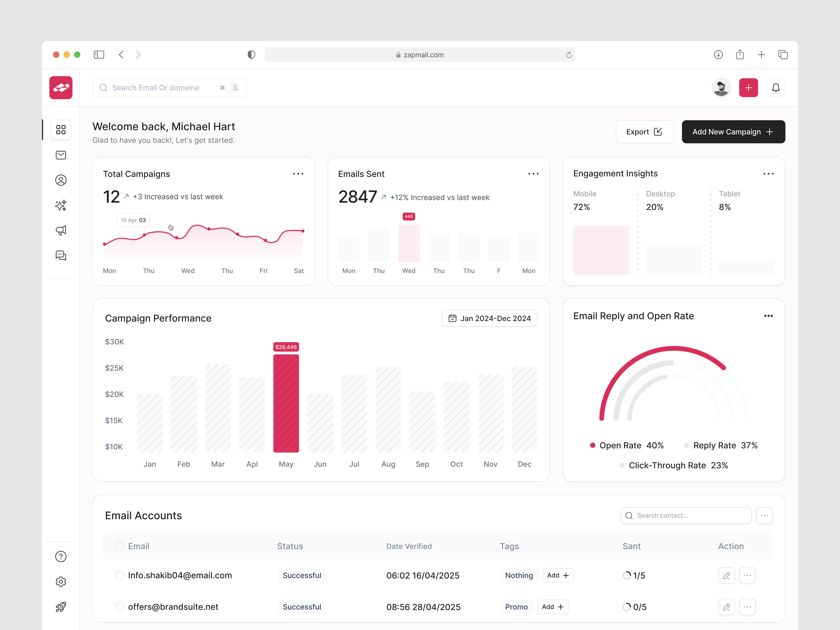Image resolution: width=840 pixels, height=630 pixels.
Task: Open the settings gear icon in sidebar
Action: (x=61, y=581)
